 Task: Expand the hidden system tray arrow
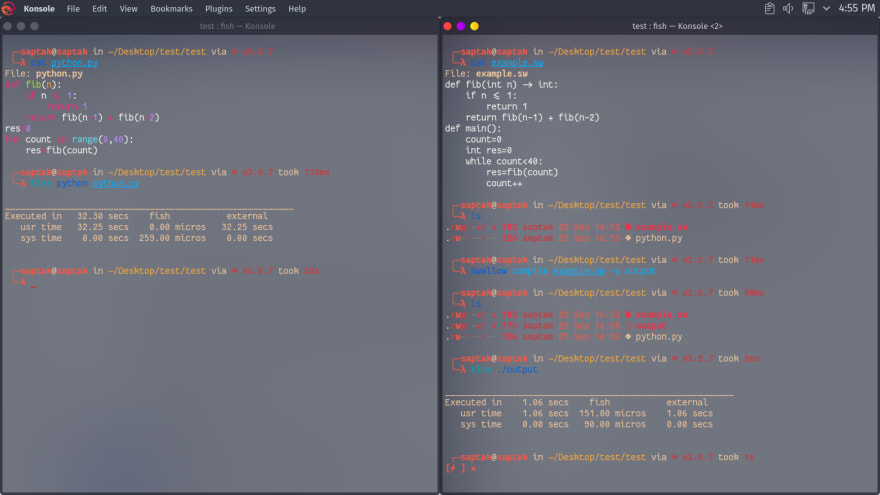point(826,8)
